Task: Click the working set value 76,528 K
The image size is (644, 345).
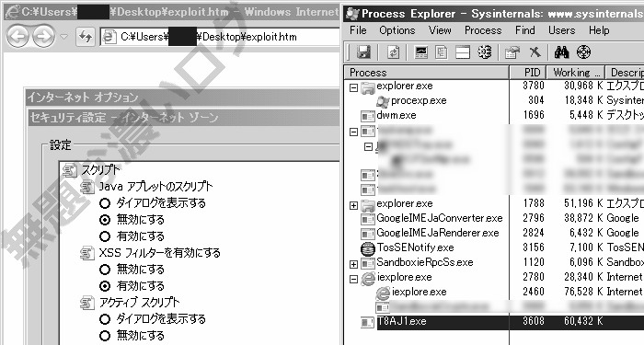Action: point(583,292)
